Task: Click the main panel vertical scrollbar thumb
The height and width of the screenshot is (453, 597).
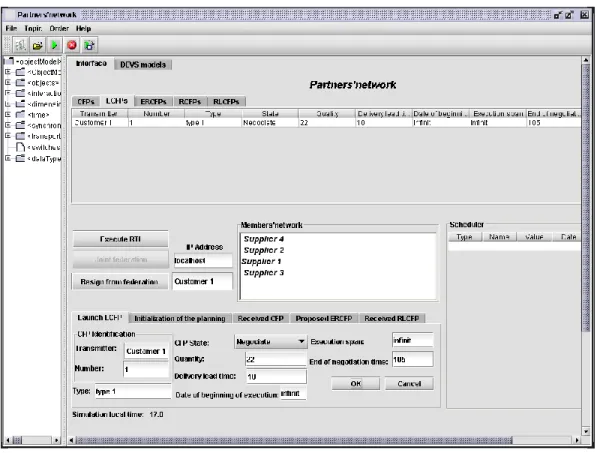Action: pos(586,198)
